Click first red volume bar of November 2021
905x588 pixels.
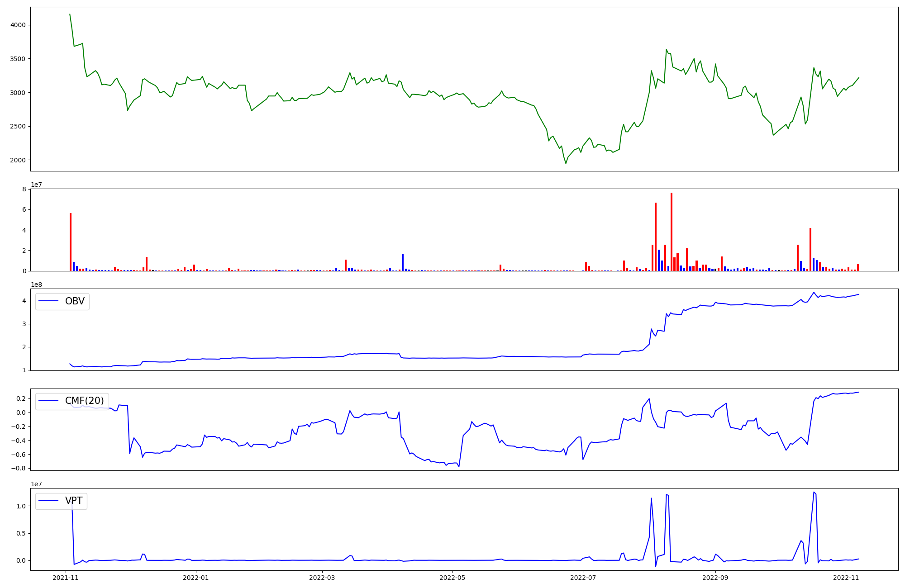pos(71,242)
